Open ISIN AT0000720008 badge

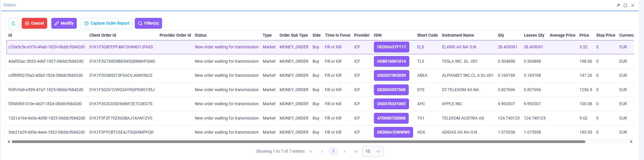(x=391, y=118)
